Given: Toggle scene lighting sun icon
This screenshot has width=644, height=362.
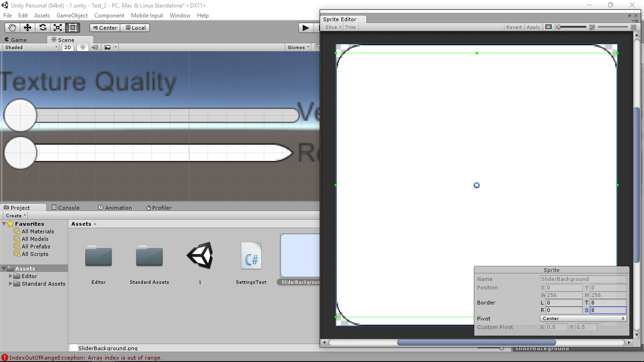Looking at the screenshot, I should (83, 47).
